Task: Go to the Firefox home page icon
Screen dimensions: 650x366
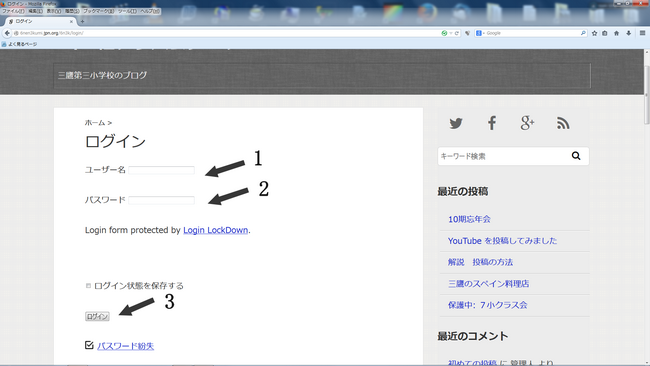Action: click(616, 33)
